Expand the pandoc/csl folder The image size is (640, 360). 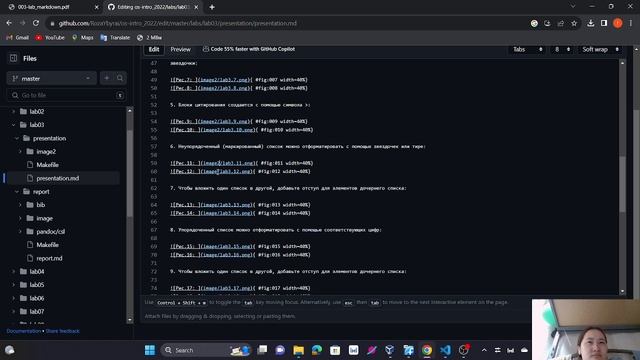pyautogui.click(x=20, y=231)
